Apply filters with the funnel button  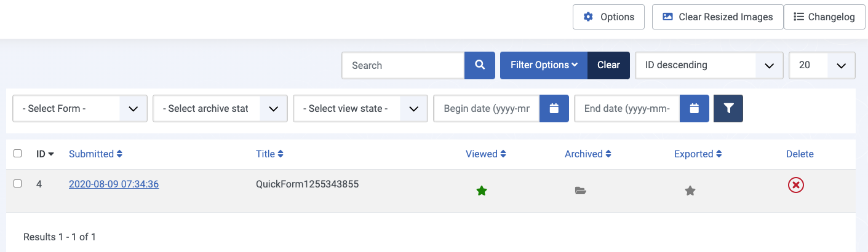click(728, 108)
